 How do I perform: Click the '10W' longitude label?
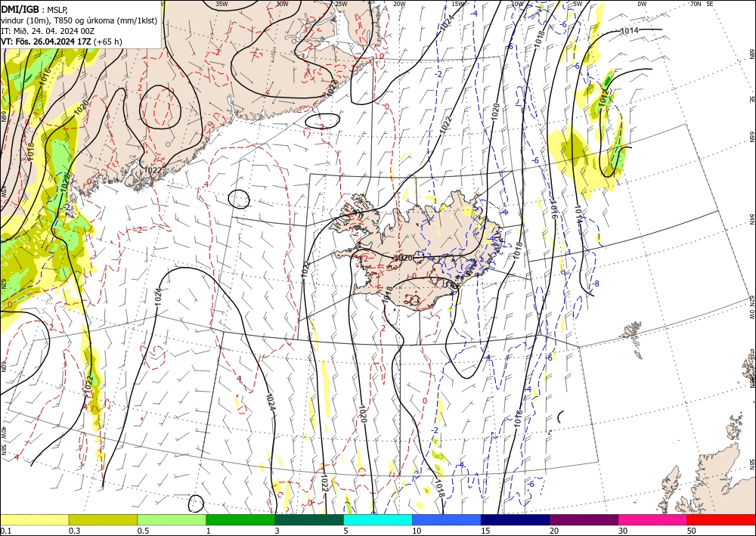[517, 4]
